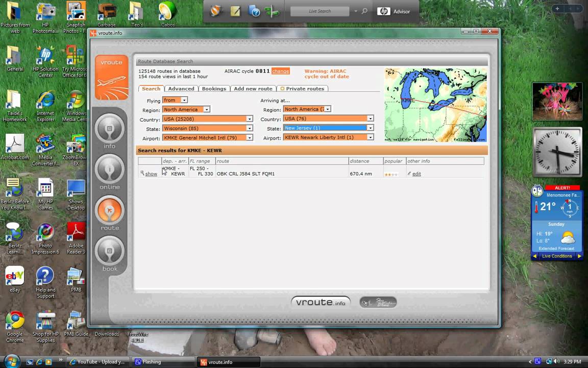Open Pictures from web desktop folder
The height and width of the screenshot is (368, 588).
(x=15, y=17)
